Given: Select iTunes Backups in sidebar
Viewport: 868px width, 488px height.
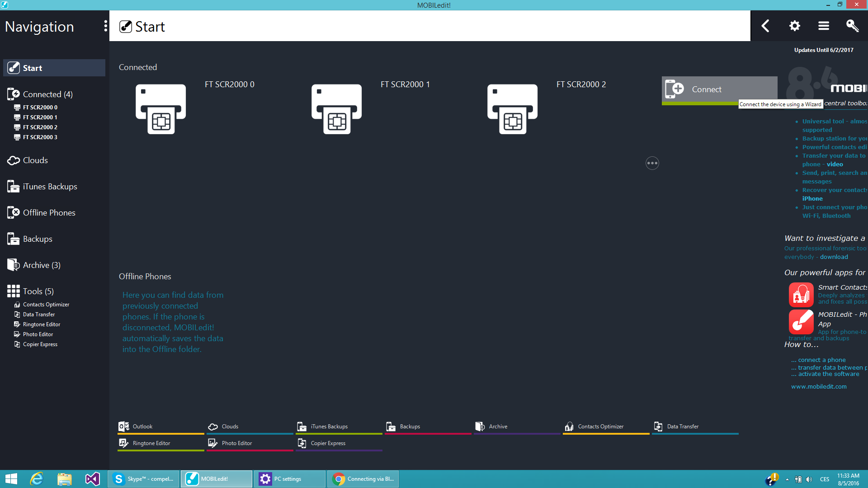Looking at the screenshot, I should 50,187.
